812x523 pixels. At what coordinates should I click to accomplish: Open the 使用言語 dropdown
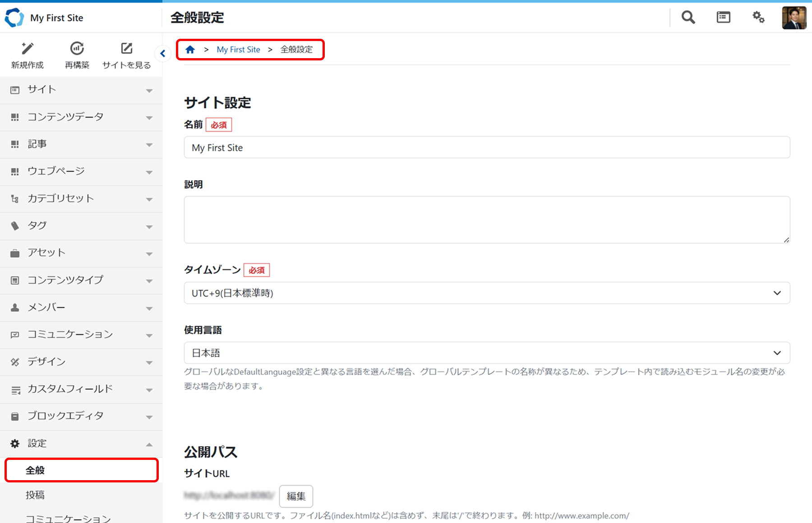pos(486,353)
